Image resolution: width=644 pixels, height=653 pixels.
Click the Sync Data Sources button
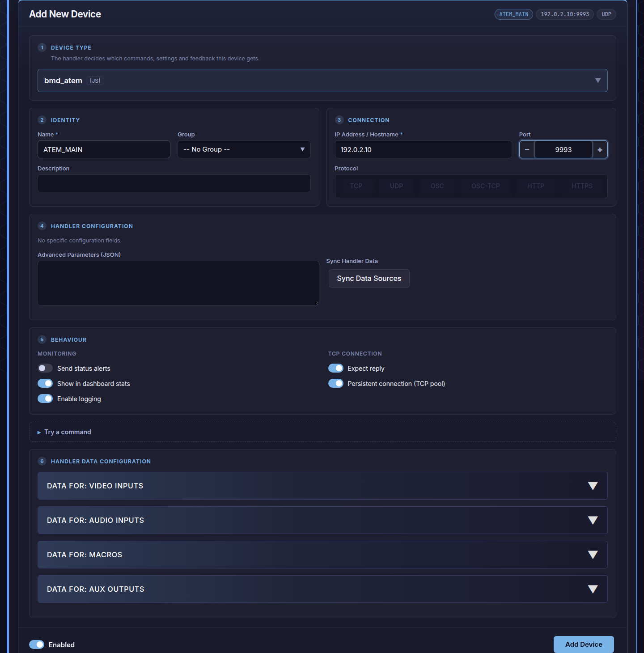369,278
